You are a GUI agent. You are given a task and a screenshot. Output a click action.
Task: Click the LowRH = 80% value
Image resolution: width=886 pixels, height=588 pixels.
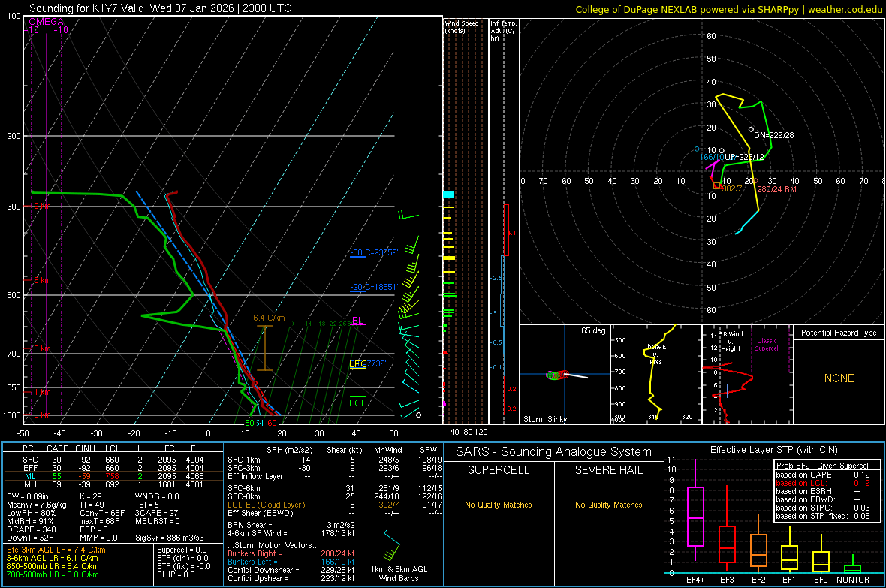pos(32,513)
